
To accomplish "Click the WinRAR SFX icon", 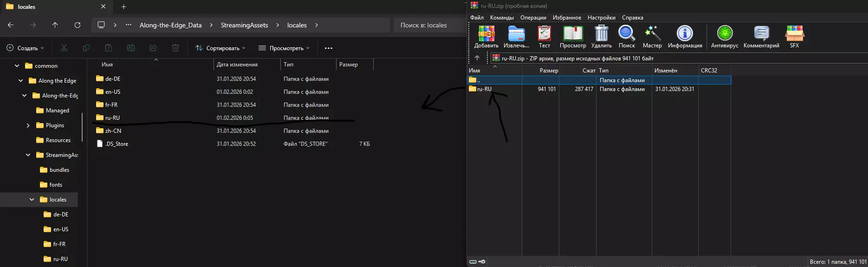I will pyautogui.click(x=795, y=37).
